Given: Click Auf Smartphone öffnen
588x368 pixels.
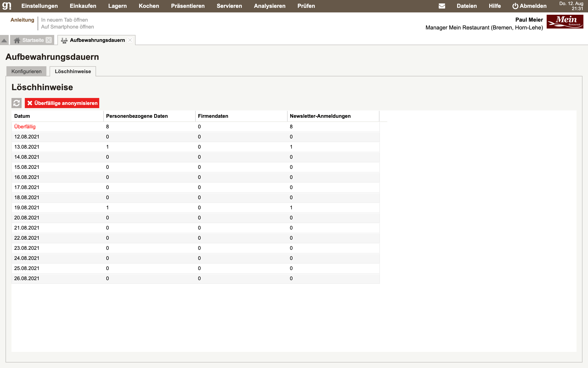Looking at the screenshot, I should [x=68, y=27].
